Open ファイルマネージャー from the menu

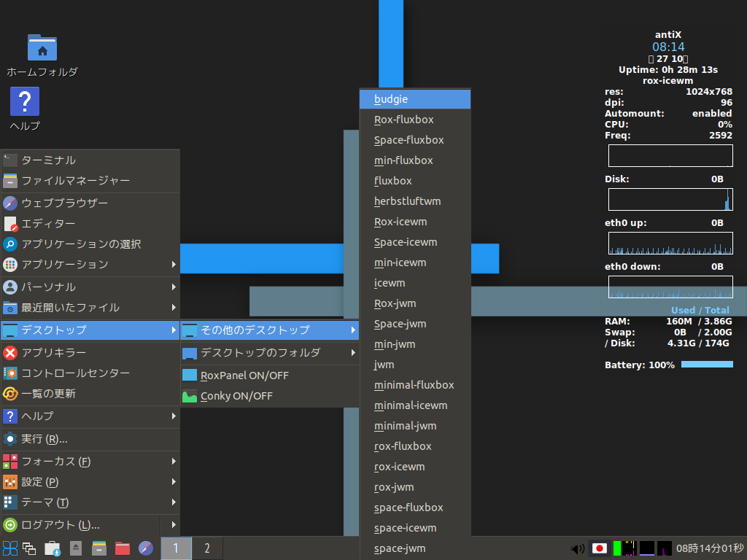pos(90,181)
